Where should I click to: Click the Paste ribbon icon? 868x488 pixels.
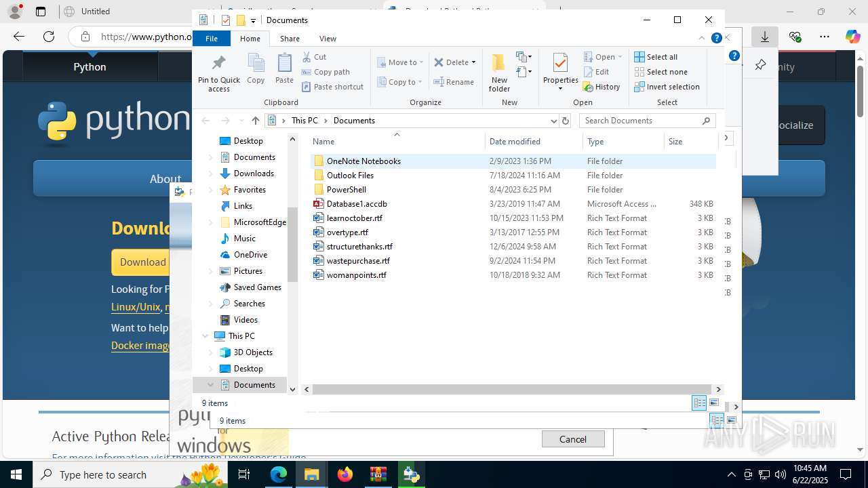click(284, 69)
